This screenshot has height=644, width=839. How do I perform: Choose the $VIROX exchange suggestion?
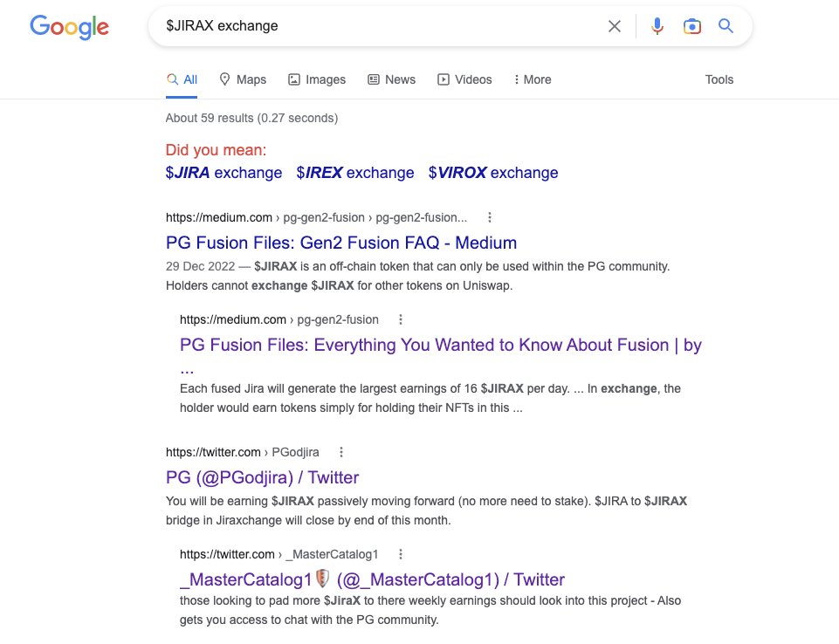pos(493,173)
